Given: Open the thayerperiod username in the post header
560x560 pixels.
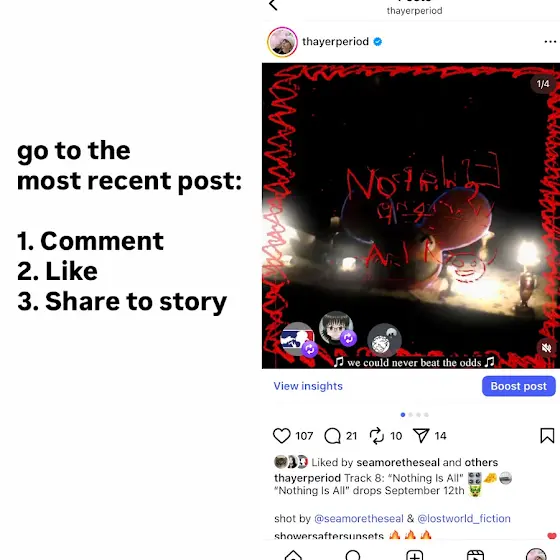Looking at the screenshot, I should coord(335,41).
